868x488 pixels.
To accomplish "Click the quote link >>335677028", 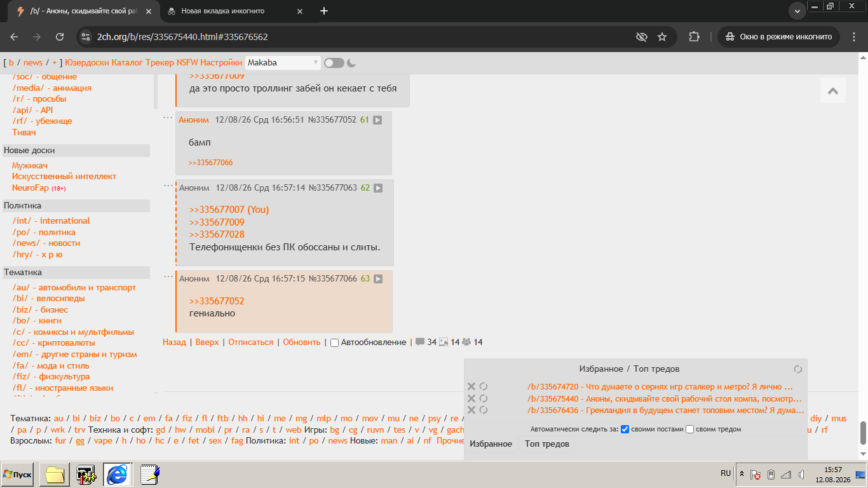I will (x=217, y=234).
